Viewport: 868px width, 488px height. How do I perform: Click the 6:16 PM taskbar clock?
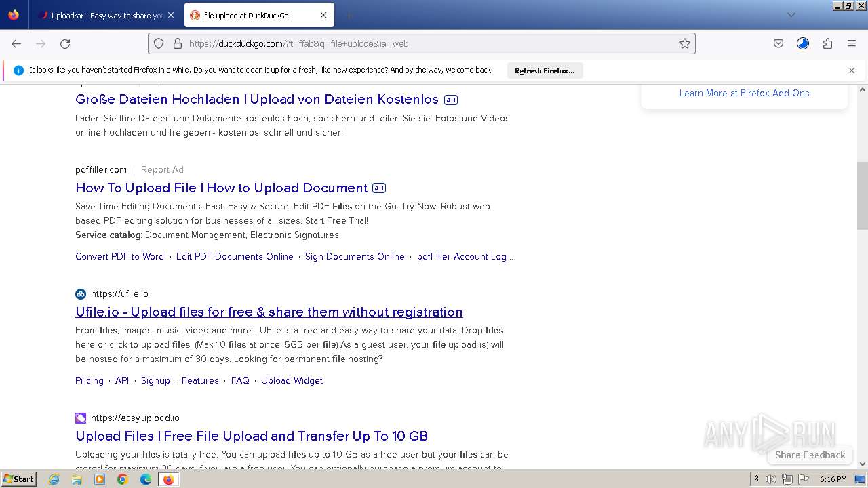[x=833, y=479]
